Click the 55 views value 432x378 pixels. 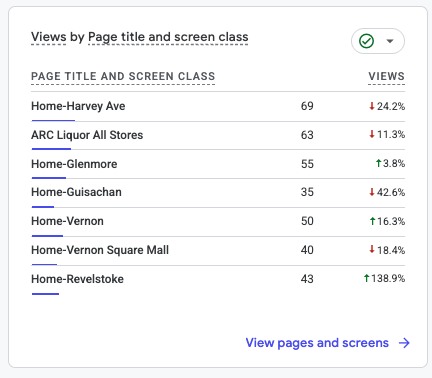click(307, 164)
